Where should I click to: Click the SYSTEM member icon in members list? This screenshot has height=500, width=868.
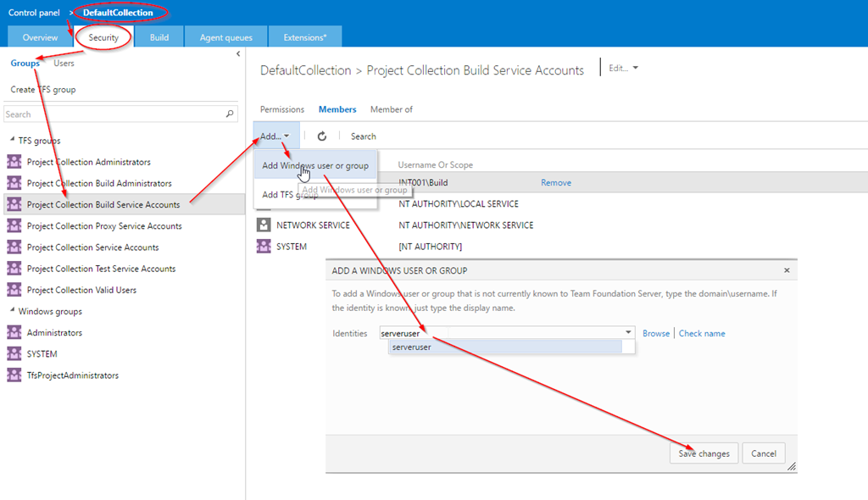[263, 247]
